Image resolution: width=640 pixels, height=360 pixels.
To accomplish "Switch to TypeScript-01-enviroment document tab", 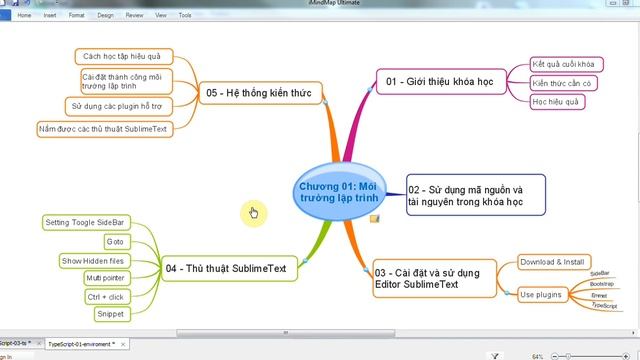I will tap(82, 344).
